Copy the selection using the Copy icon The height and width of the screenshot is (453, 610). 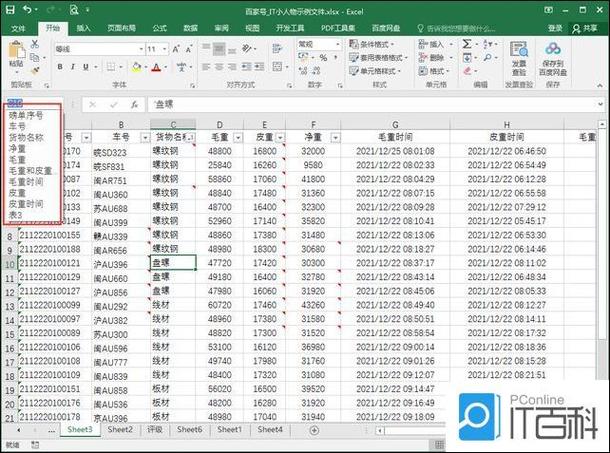tap(35, 57)
